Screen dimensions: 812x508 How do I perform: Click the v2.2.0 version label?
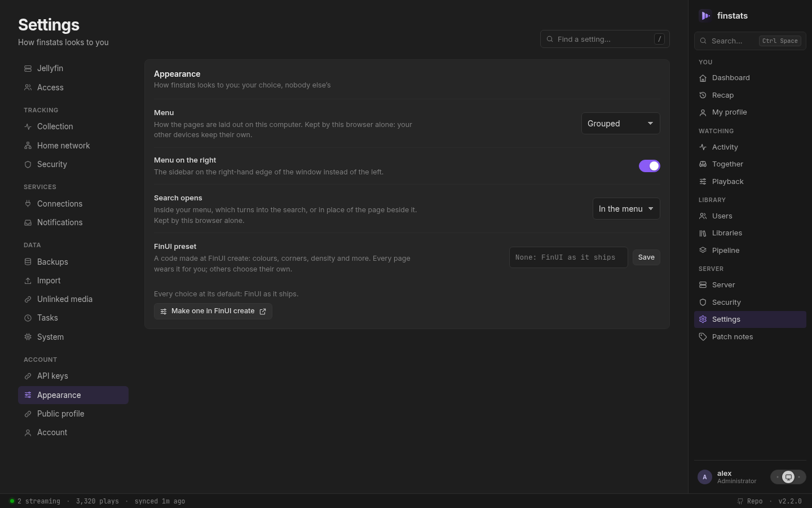tap(790, 501)
